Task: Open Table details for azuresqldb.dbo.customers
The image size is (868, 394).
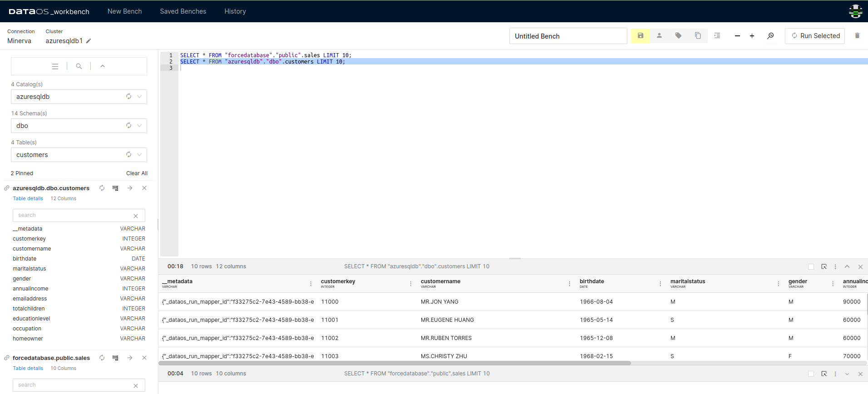Action: pos(28,198)
